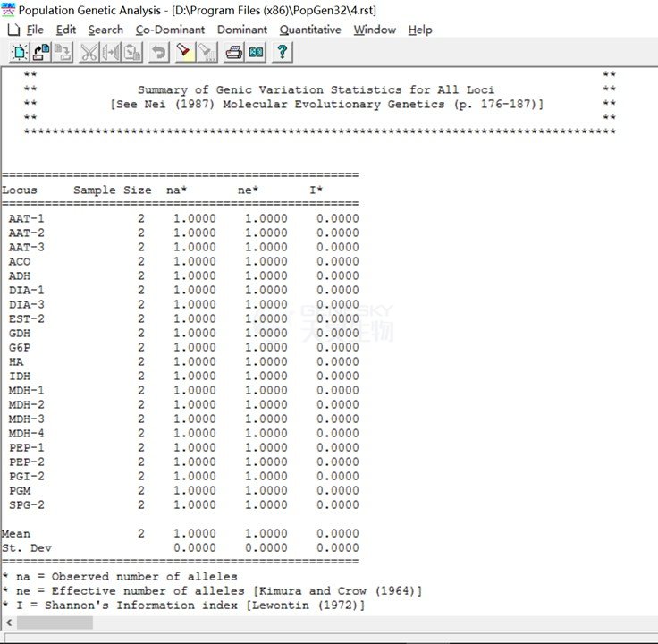Click the SPG-2 locus row label

click(x=27, y=505)
